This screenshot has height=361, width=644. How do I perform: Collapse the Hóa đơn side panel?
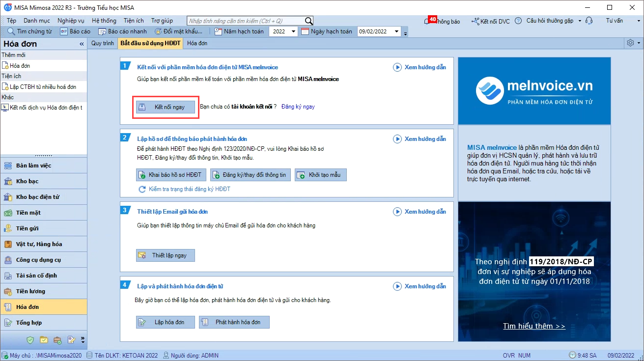point(82,44)
